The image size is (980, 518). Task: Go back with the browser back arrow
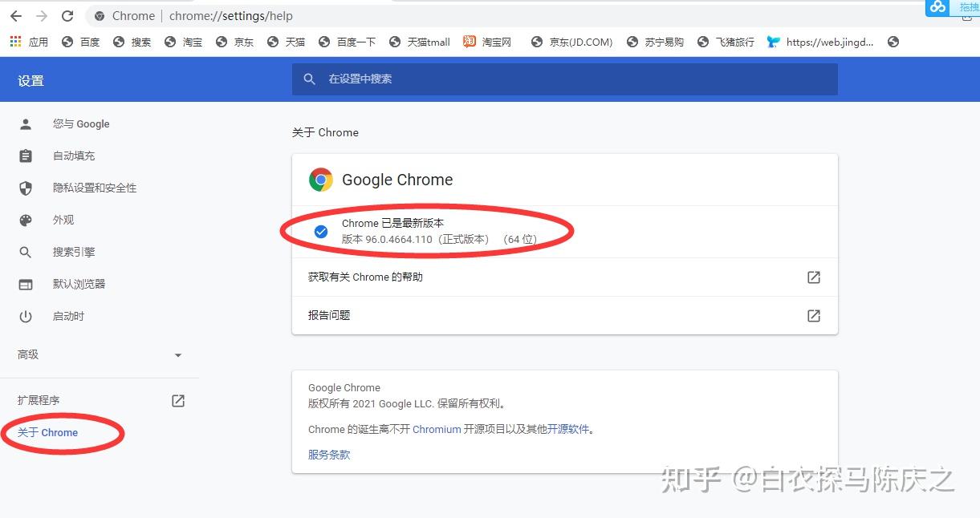(x=15, y=16)
